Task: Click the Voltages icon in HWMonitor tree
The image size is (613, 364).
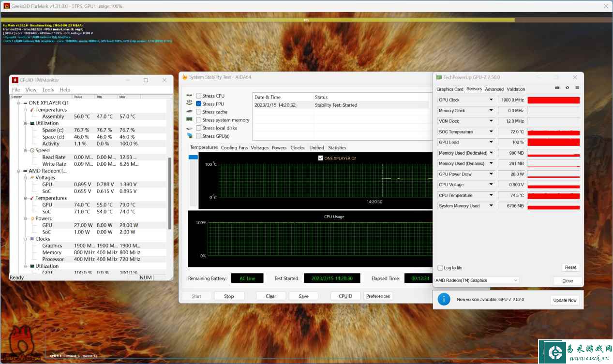Action: tap(32, 178)
